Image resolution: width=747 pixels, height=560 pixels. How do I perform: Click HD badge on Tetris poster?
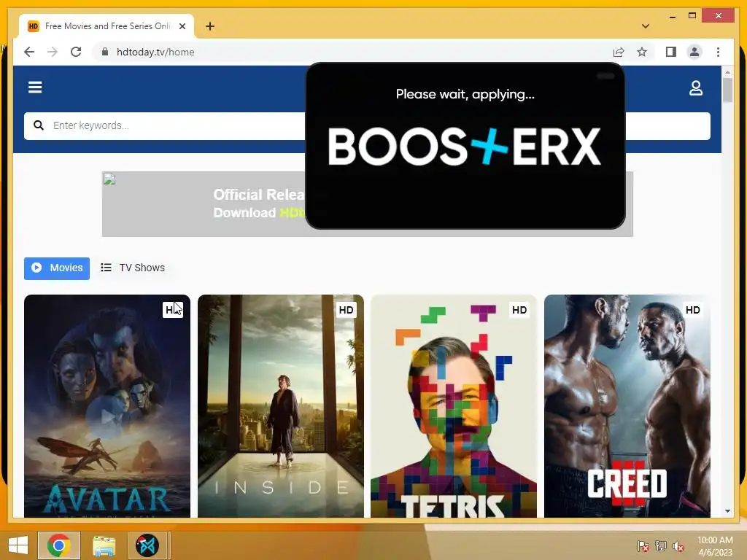519,310
